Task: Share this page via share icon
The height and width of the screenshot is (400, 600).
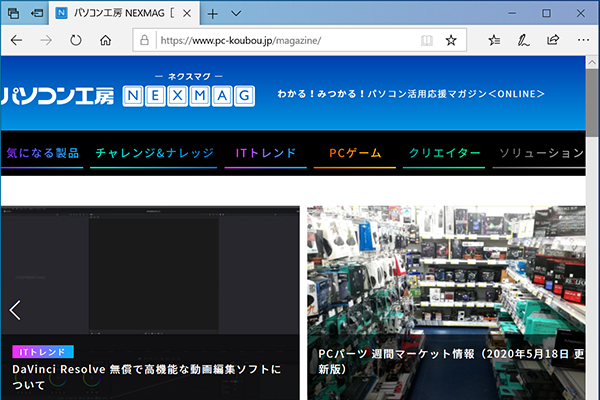Action: 553,41
